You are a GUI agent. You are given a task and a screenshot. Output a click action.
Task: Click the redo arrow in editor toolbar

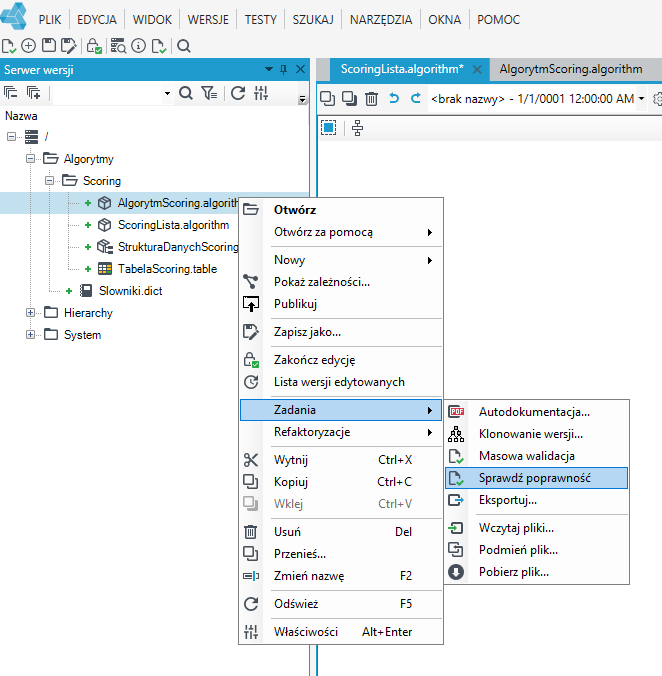point(415,98)
